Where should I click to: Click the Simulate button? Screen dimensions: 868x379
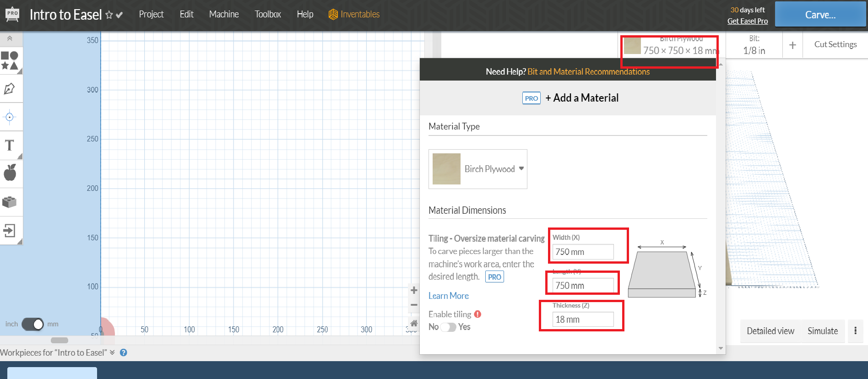click(x=823, y=331)
